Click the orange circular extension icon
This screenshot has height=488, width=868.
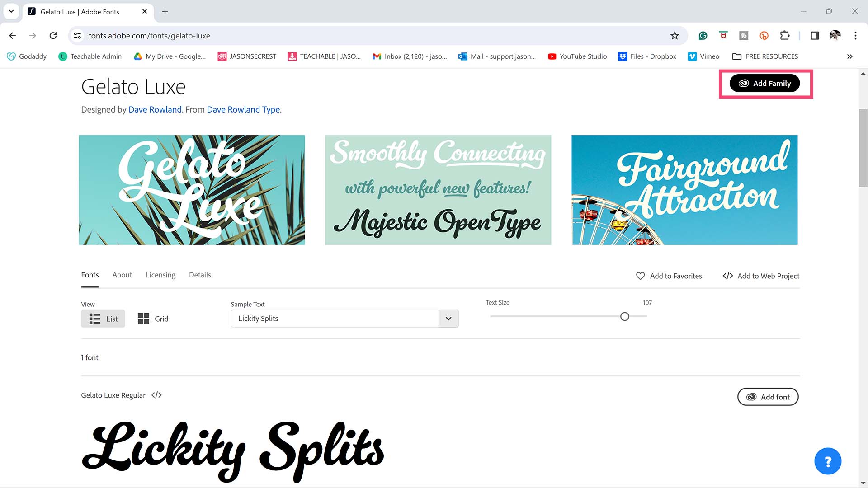(x=764, y=36)
